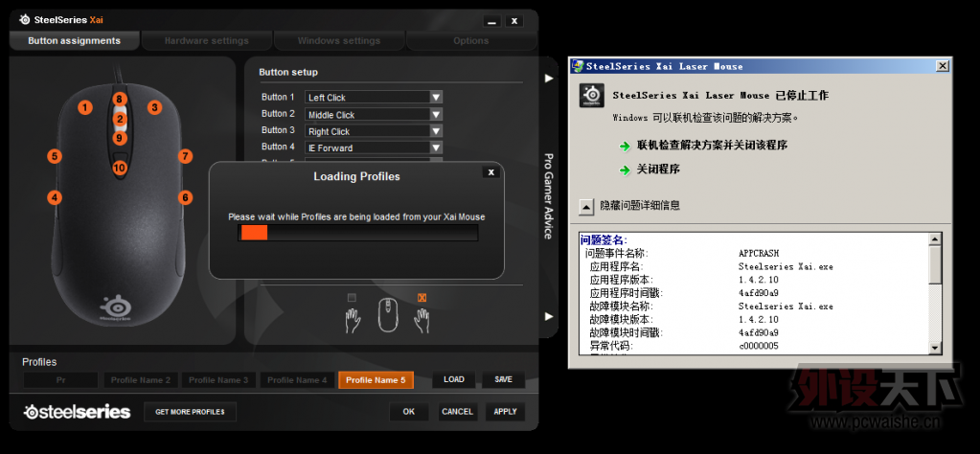The image size is (980, 454).
Task: Enable the left-handed checkbox
Action: coord(352,298)
